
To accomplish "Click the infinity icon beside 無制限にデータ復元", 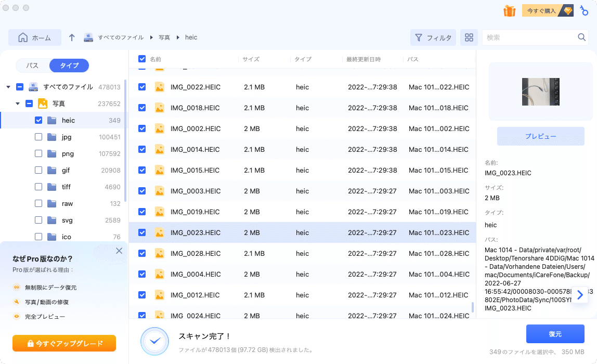I will tap(16, 288).
